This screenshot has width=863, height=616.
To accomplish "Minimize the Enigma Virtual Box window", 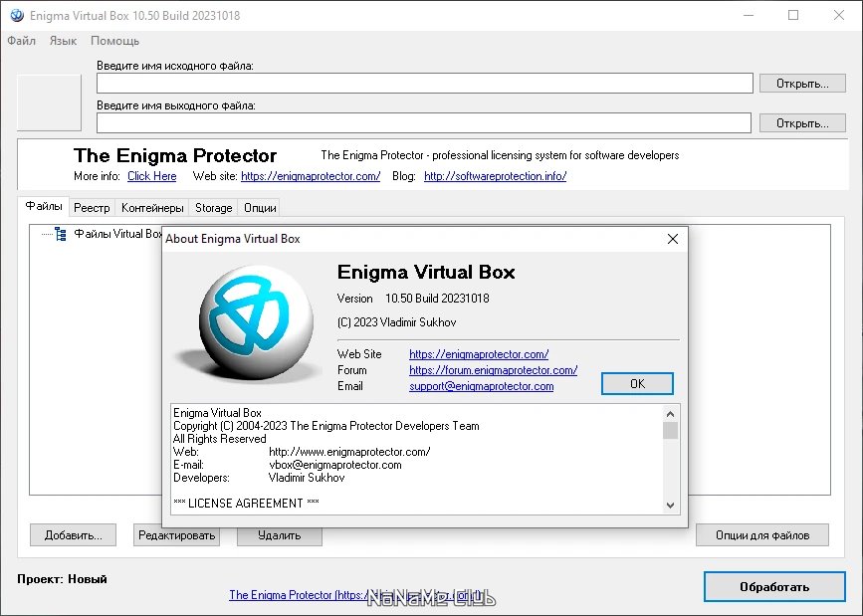I will point(749,15).
